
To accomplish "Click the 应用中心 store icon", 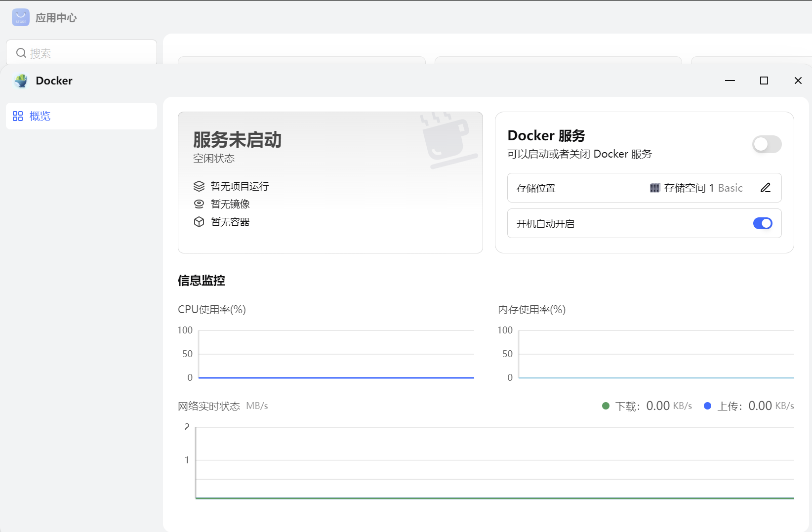I will tap(20, 17).
